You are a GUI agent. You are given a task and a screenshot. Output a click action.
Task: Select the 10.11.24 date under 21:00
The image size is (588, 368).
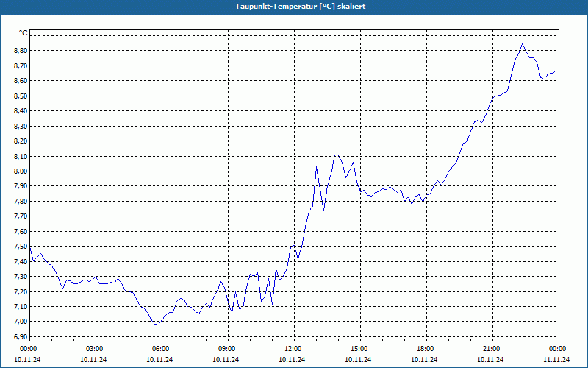(x=490, y=360)
